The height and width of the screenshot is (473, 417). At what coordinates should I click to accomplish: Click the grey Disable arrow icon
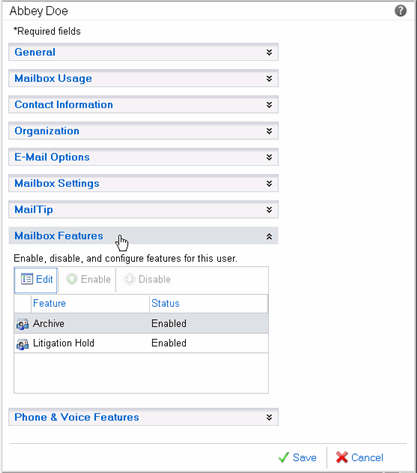129,279
